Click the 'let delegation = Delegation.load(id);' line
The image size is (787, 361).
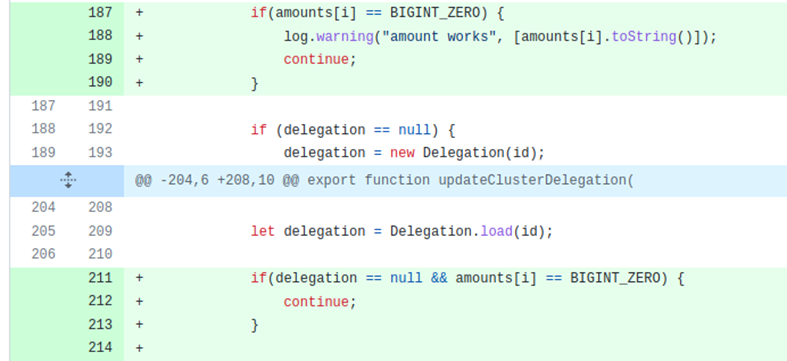click(402, 231)
